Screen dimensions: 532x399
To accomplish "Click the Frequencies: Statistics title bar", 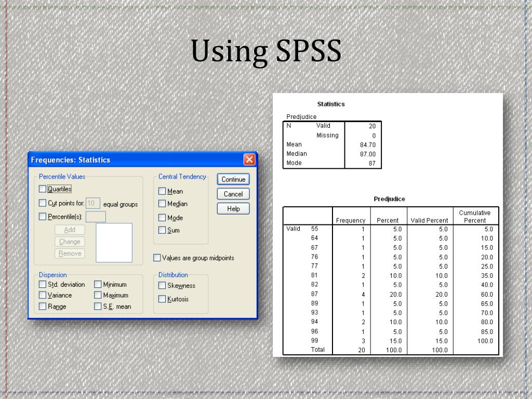I will pos(142,159).
